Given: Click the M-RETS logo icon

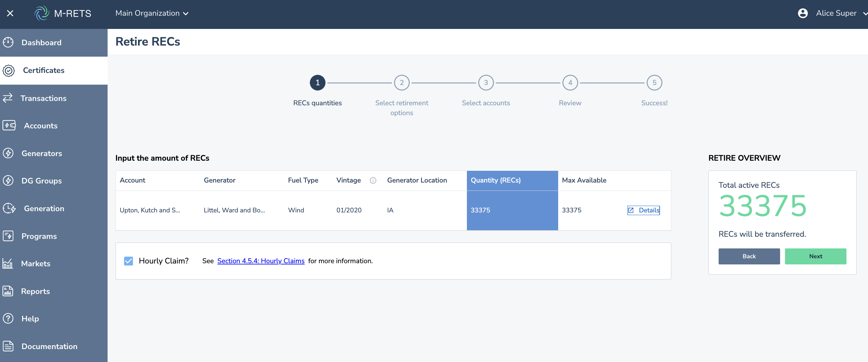Looking at the screenshot, I should tap(42, 14).
